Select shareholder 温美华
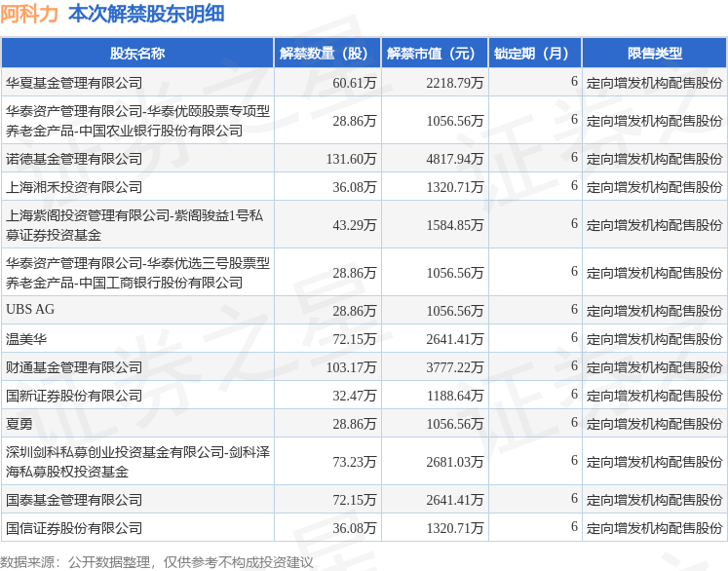728x571 pixels. pyautogui.click(x=26, y=339)
